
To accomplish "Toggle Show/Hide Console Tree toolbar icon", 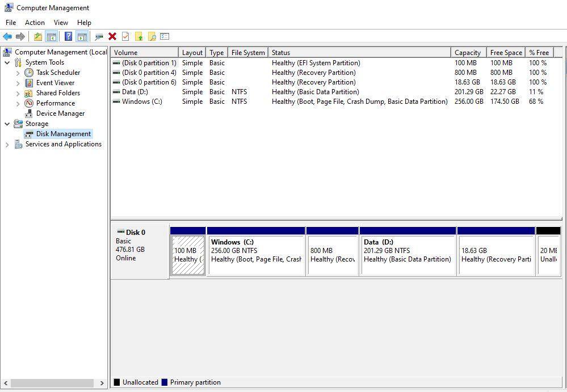I will [51, 37].
